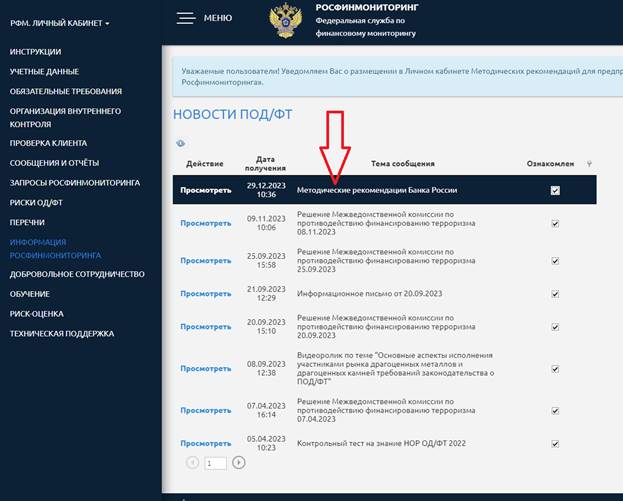Select ПРОВЕРКА КЛИЕНТА in sidebar
The height and width of the screenshot is (501, 623).
pyautogui.click(x=48, y=143)
